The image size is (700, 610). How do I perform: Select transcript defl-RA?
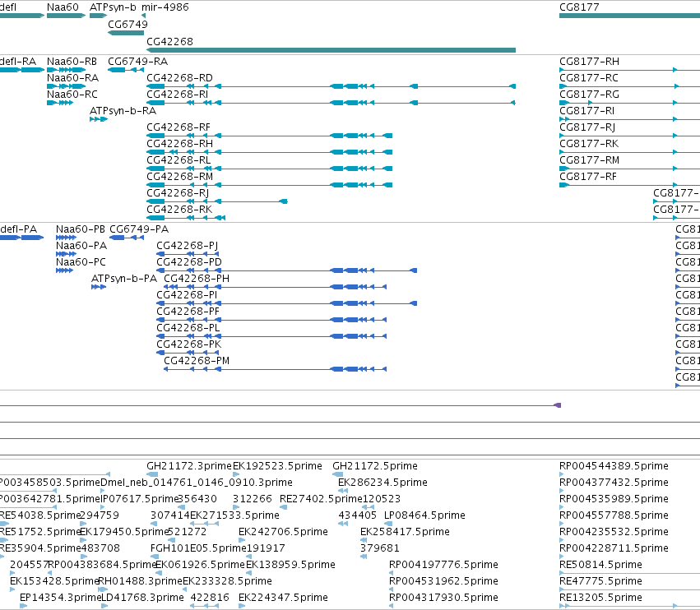pyautogui.click(x=18, y=62)
